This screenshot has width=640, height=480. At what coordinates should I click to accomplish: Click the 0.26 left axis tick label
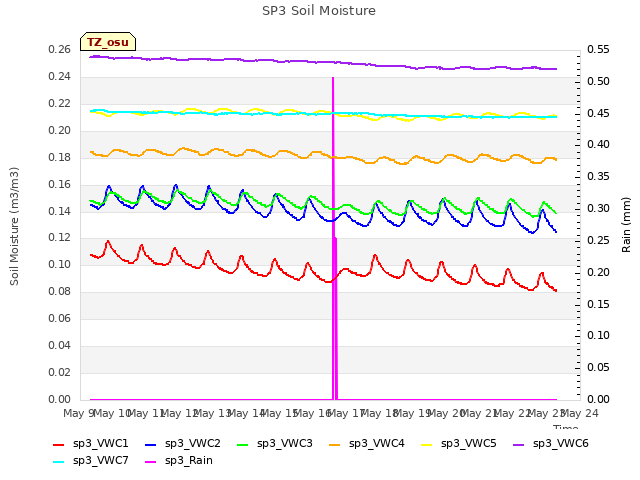pos(60,49)
